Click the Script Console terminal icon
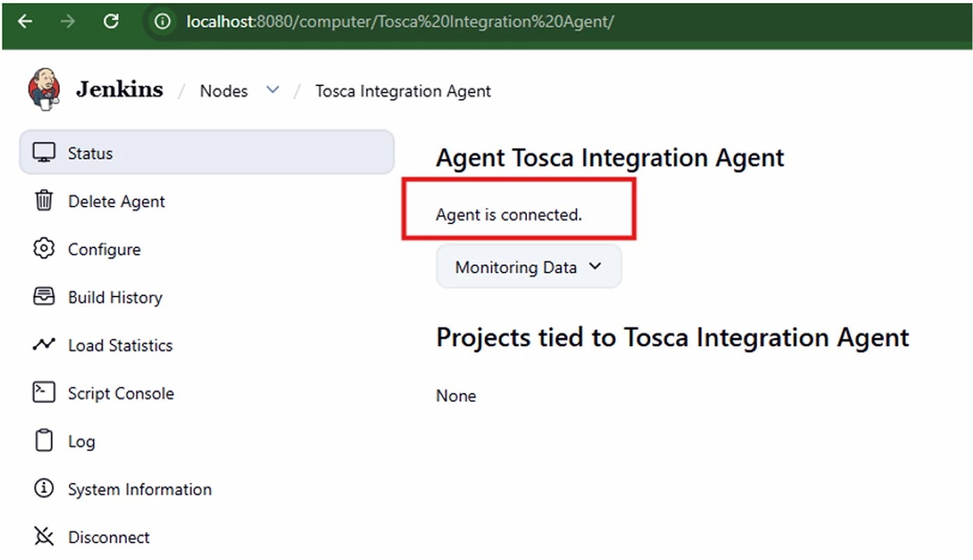 pos(44,393)
